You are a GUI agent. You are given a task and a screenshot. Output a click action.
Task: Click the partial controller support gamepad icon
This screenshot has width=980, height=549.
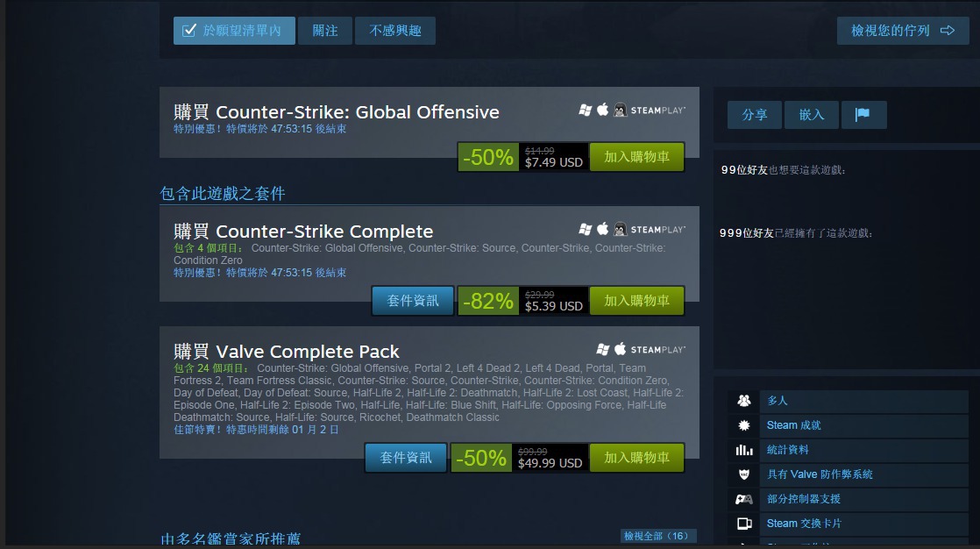pyautogui.click(x=743, y=499)
